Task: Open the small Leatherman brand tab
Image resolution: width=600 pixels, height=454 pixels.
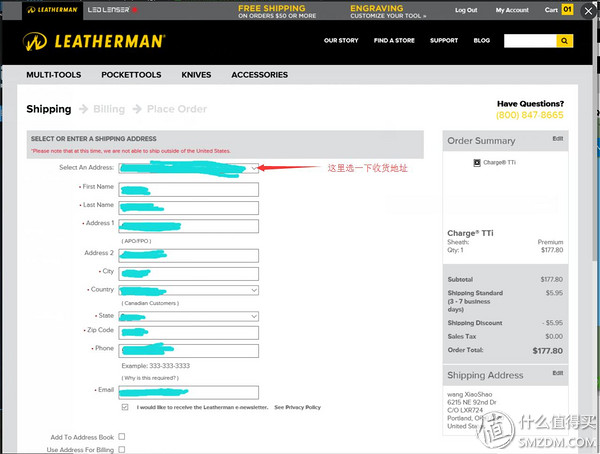Action: [x=52, y=10]
